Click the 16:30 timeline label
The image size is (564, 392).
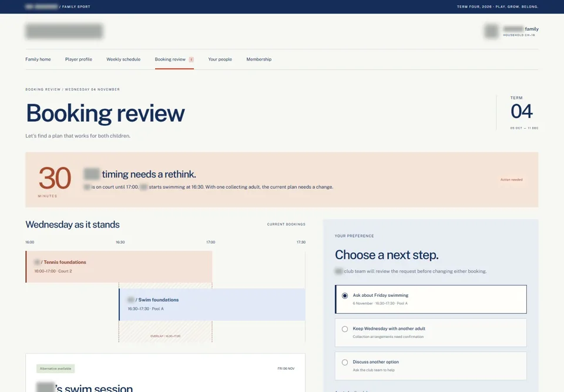click(120, 242)
